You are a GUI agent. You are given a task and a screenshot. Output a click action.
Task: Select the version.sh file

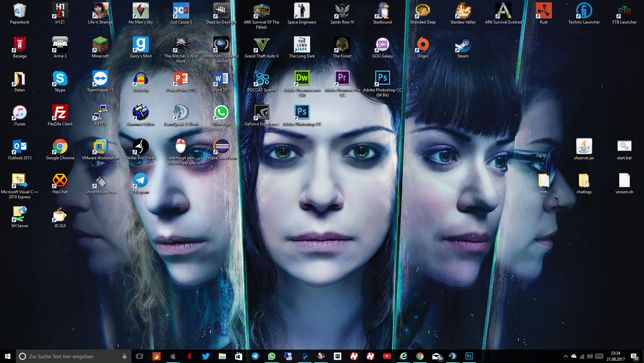(x=624, y=184)
